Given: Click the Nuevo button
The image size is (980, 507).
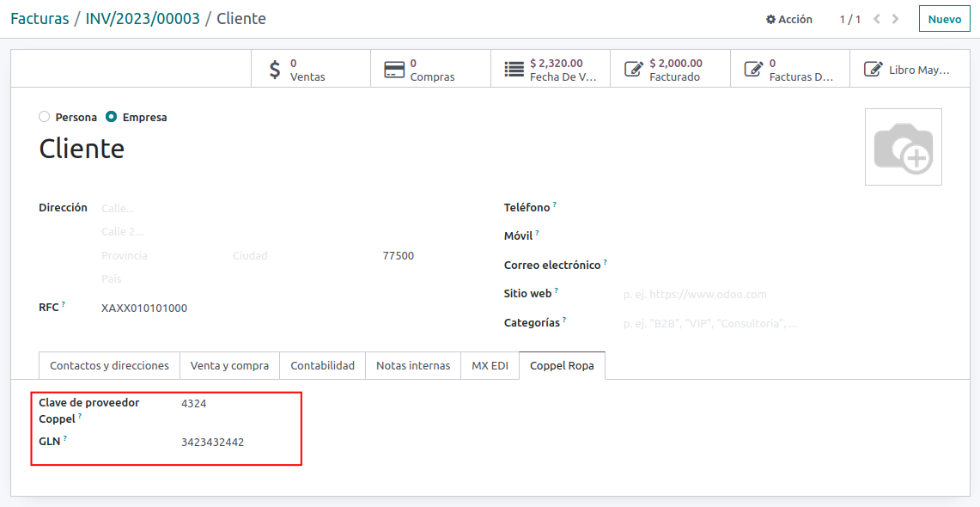Looking at the screenshot, I should tap(944, 19).
